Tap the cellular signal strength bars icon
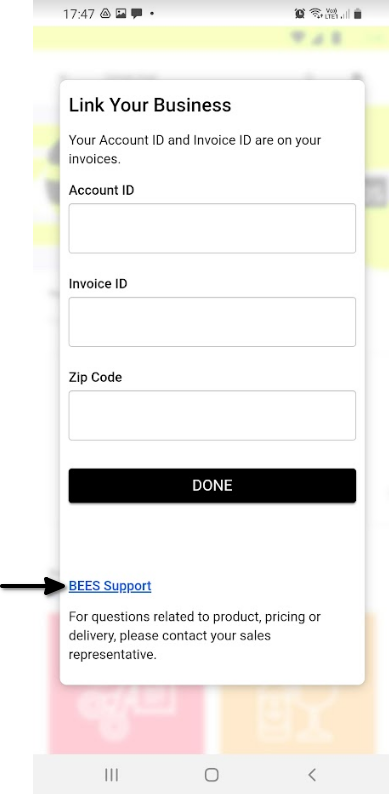389x794 pixels. pyautogui.click(x=345, y=14)
